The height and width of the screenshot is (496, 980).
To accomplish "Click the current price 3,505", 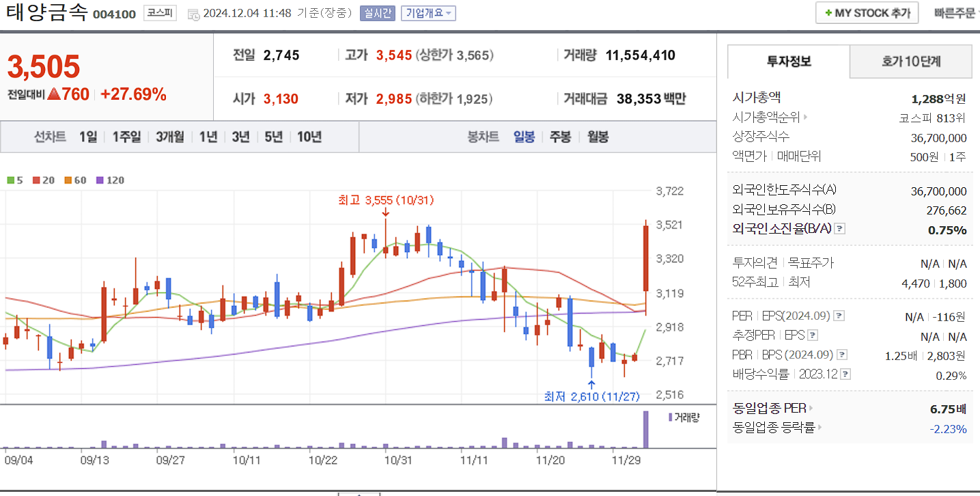I will [44, 66].
